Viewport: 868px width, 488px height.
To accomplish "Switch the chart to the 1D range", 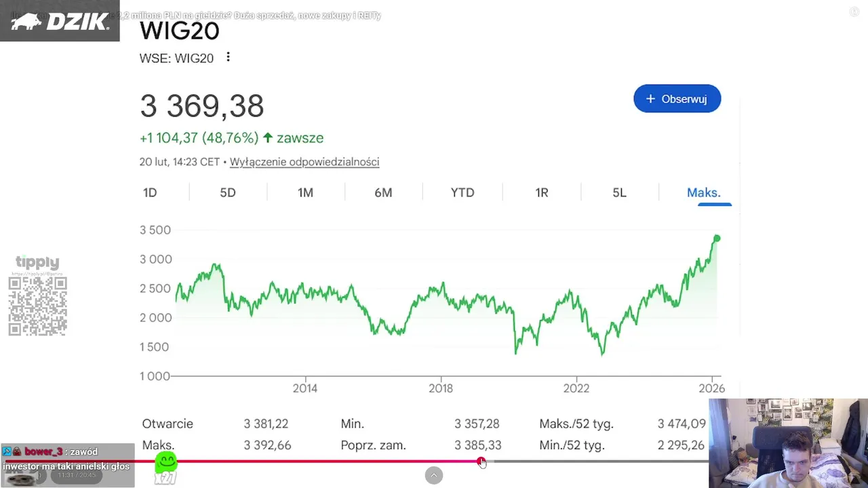I will click(150, 192).
